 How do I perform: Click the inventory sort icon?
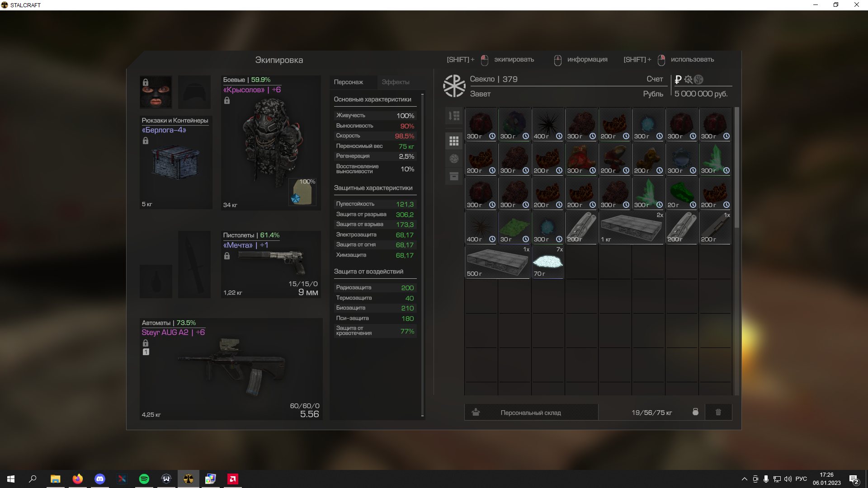pos(454,116)
